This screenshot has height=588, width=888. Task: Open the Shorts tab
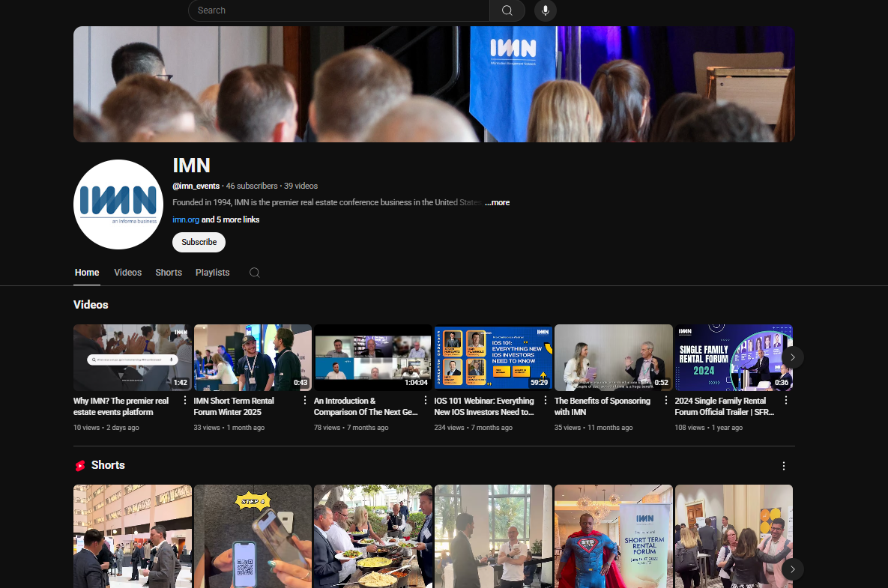[x=168, y=273]
